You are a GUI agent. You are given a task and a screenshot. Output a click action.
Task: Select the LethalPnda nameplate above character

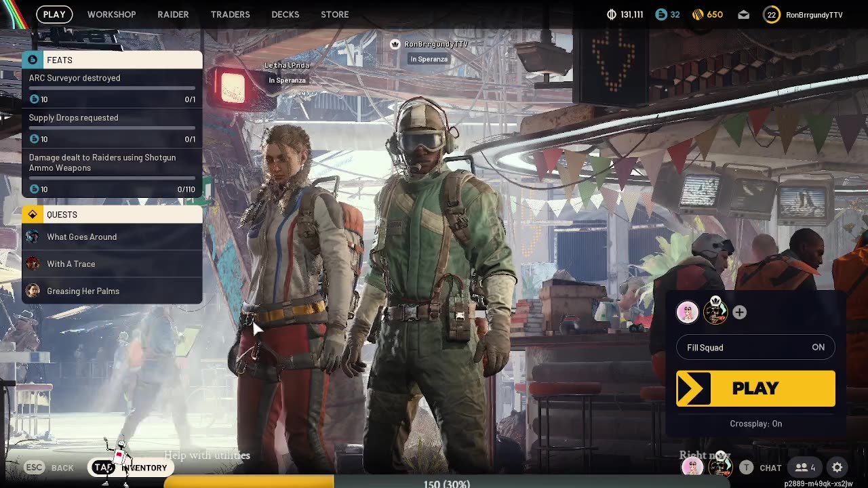(x=287, y=65)
